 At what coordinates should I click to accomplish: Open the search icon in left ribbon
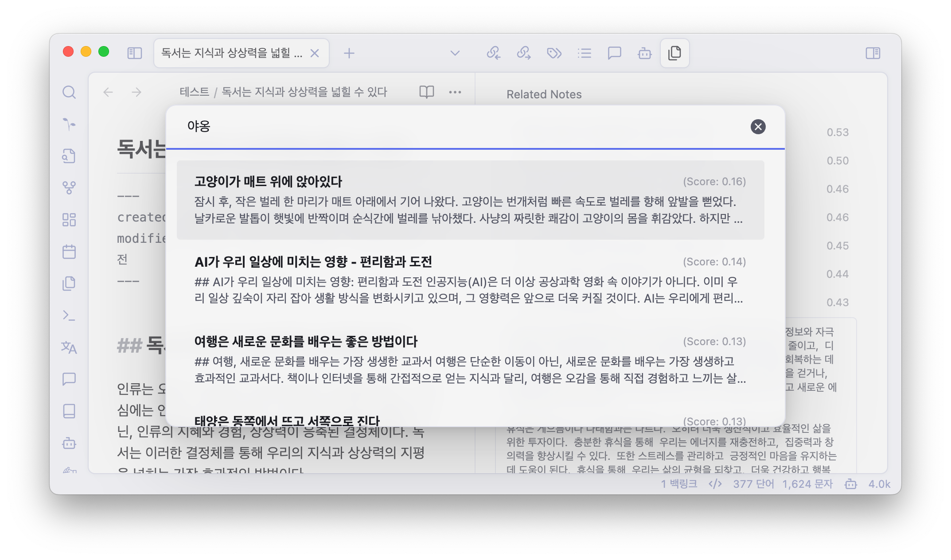click(x=69, y=92)
